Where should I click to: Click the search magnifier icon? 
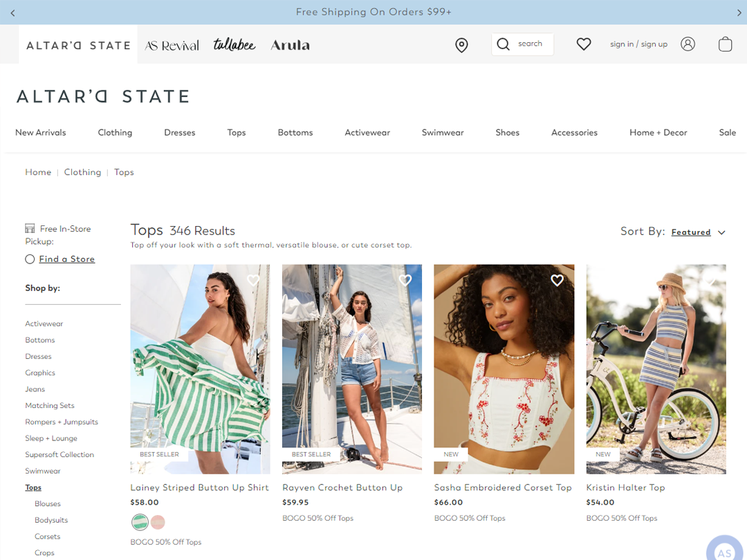click(503, 44)
